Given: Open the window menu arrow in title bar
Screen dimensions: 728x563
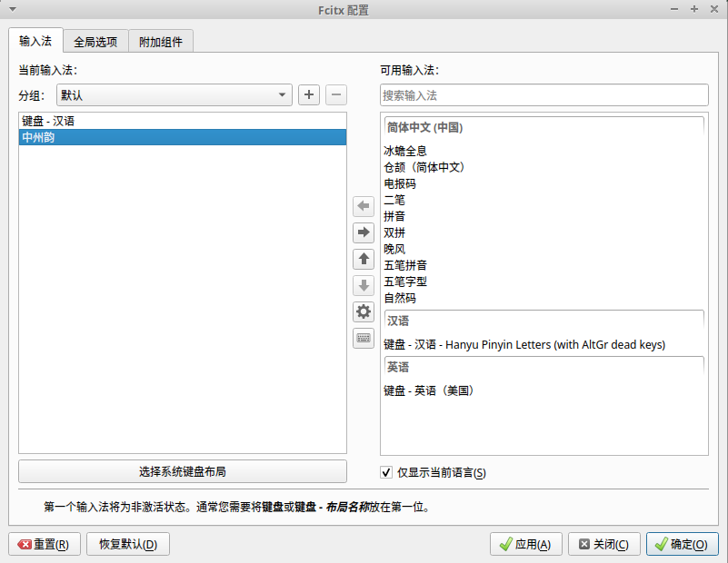Looking at the screenshot, I should pos(13,9).
